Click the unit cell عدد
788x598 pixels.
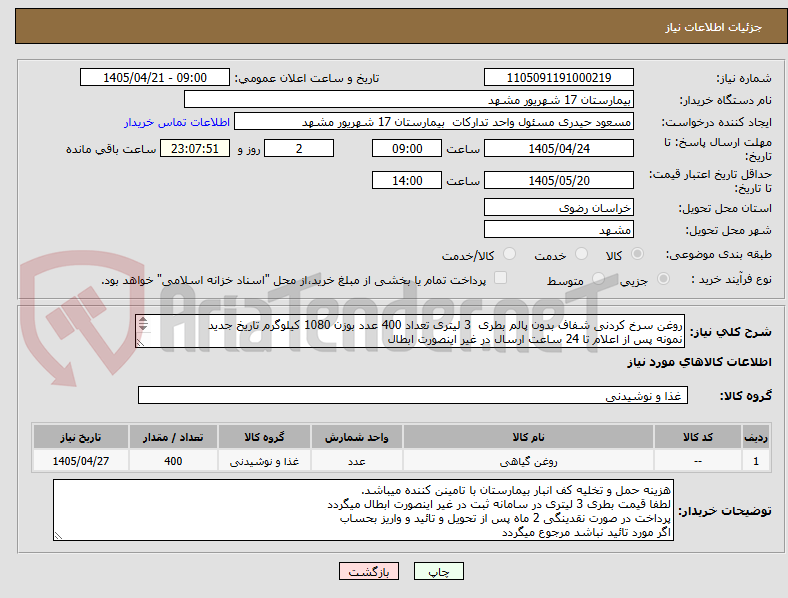[356, 461]
